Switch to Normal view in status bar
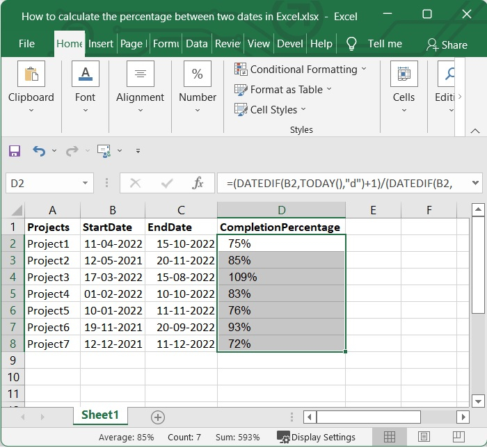This screenshot has height=448, width=487. [390, 438]
